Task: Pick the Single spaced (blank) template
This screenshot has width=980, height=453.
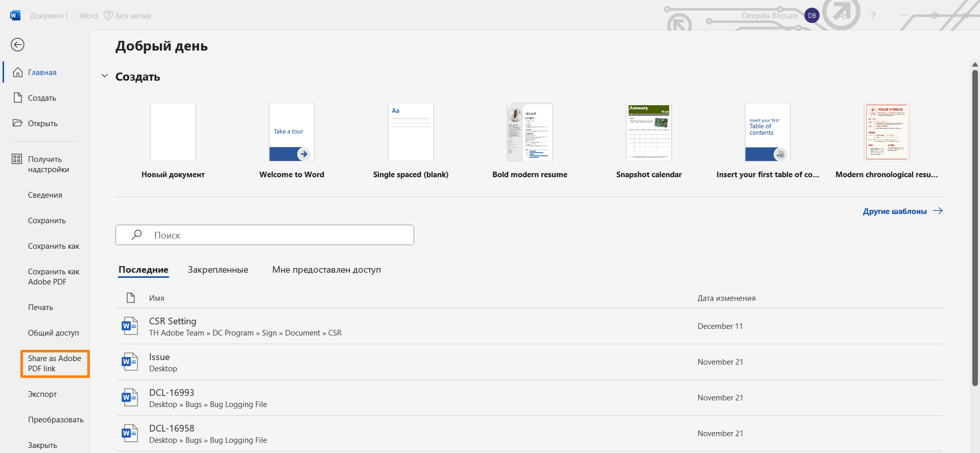Action: [411, 140]
